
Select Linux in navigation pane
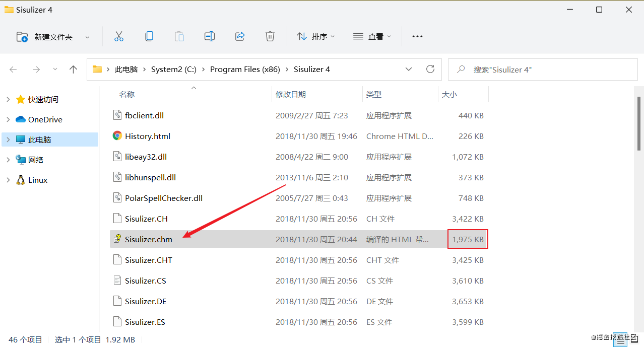coord(38,180)
